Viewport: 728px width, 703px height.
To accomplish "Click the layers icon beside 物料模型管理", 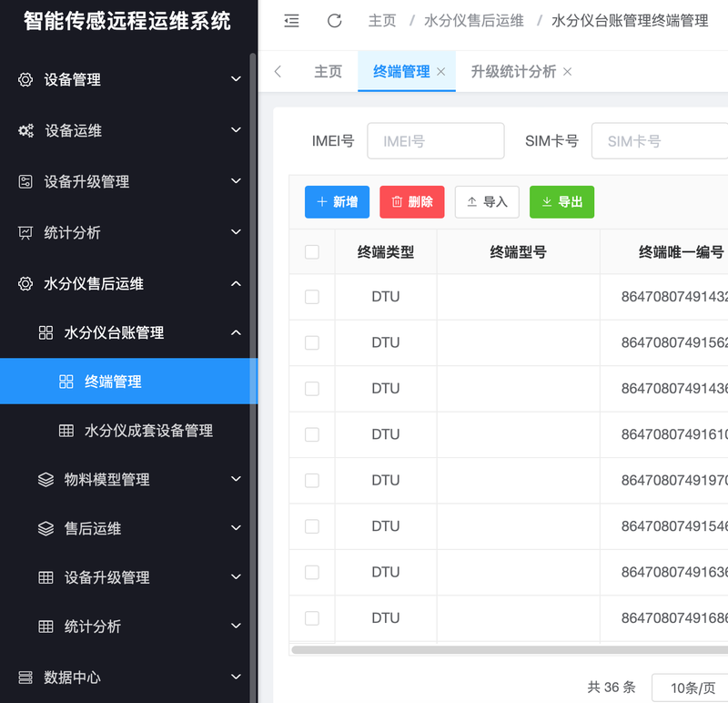I will tap(45, 480).
